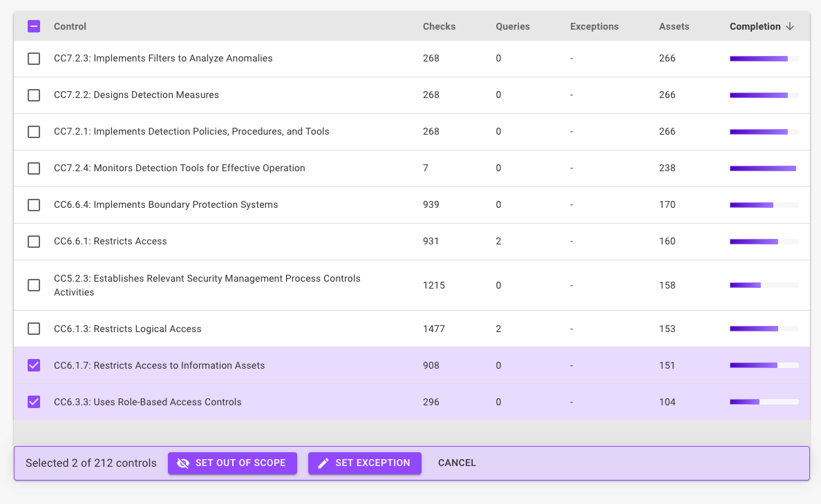Open CC7.2.4: Monitors Detection Tools for Effective Operation
The image size is (821, 504).
pyautogui.click(x=180, y=168)
